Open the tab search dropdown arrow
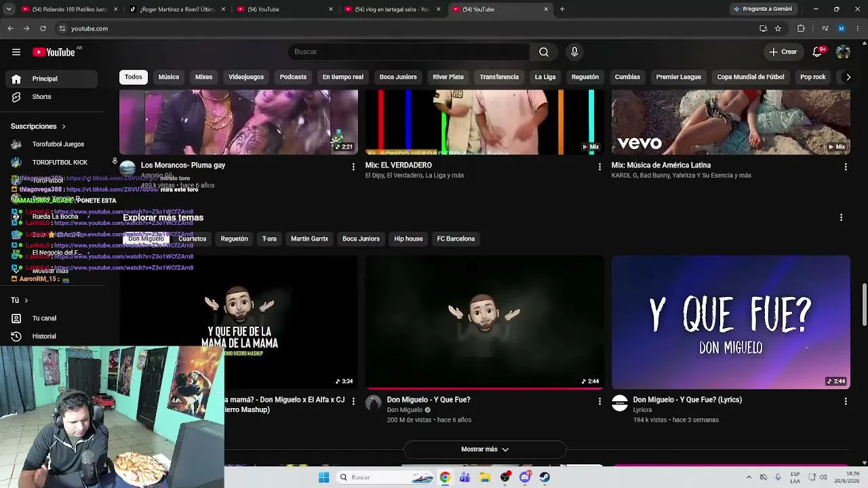The image size is (868, 488). click(x=10, y=9)
